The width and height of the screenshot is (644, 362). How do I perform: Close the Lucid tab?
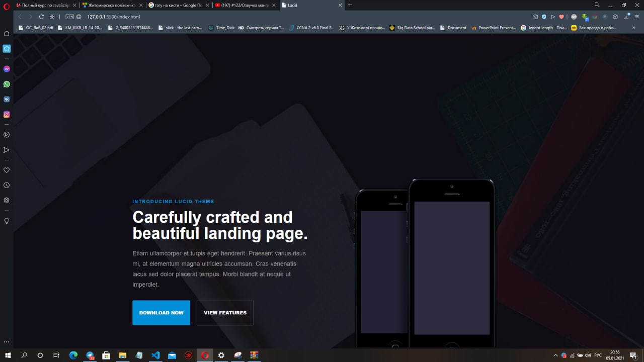point(340,5)
